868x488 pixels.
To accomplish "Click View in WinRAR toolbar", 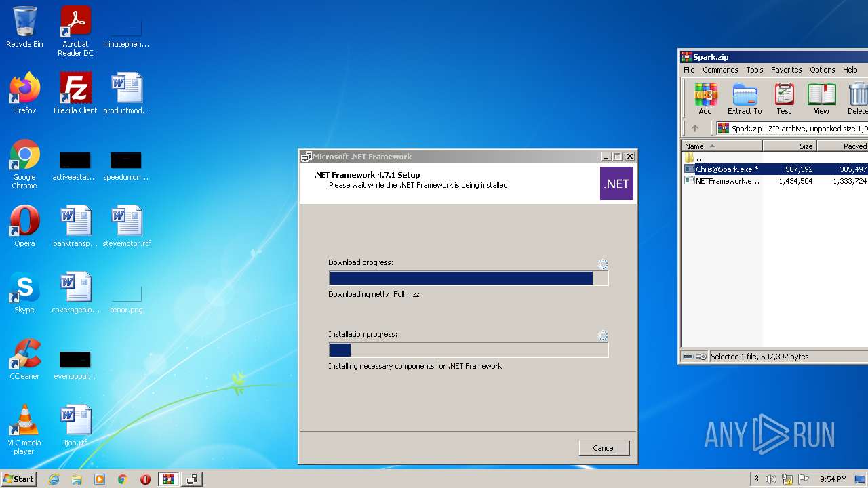I will tap(821, 99).
